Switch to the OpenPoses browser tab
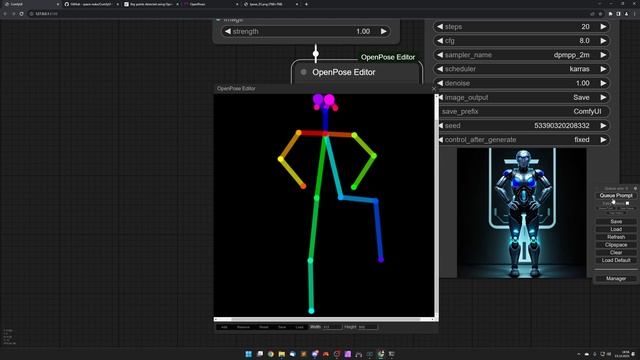Viewport: 640px width, 360px height. 210,4
